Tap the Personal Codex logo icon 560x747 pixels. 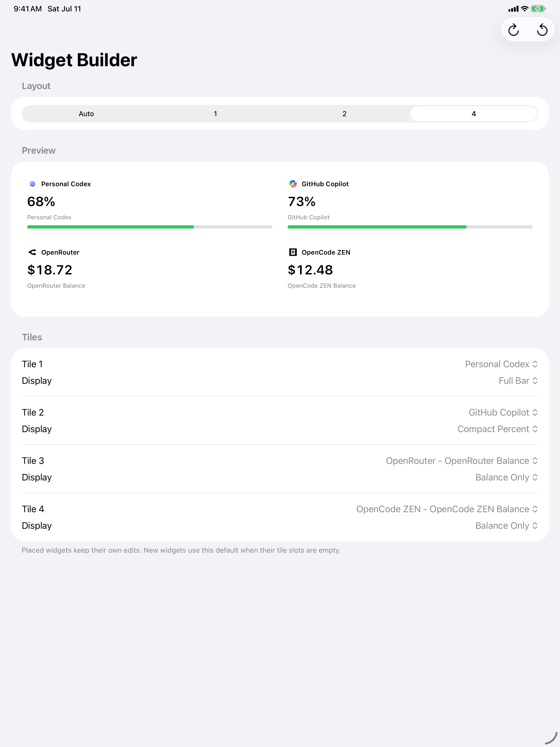click(x=32, y=184)
